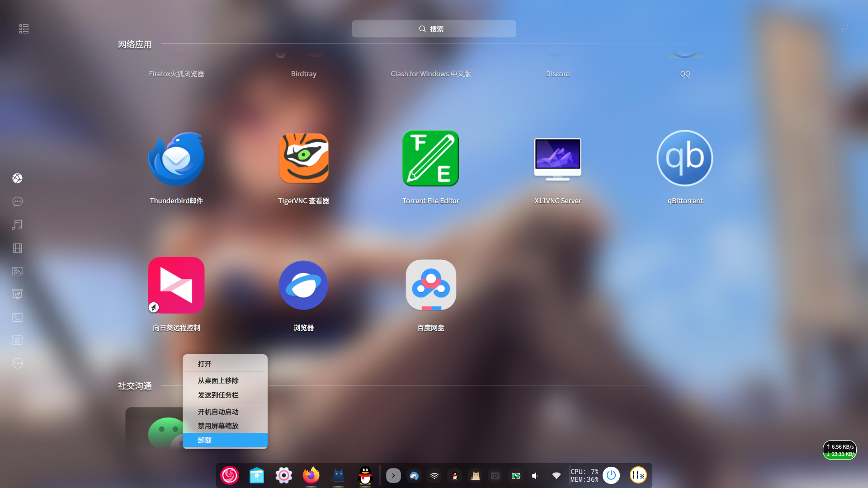Launch 百度网盘 app

(431, 286)
